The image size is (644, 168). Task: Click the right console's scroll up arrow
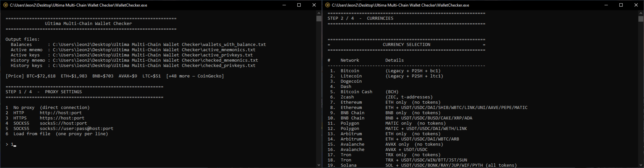[641, 13]
